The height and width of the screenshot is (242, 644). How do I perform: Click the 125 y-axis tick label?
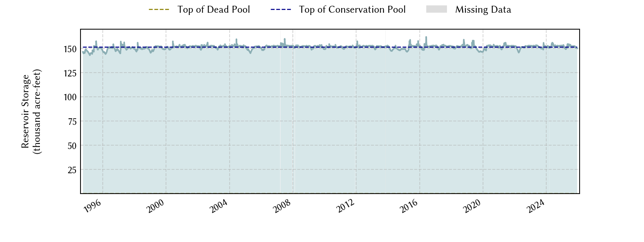tap(70, 73)
